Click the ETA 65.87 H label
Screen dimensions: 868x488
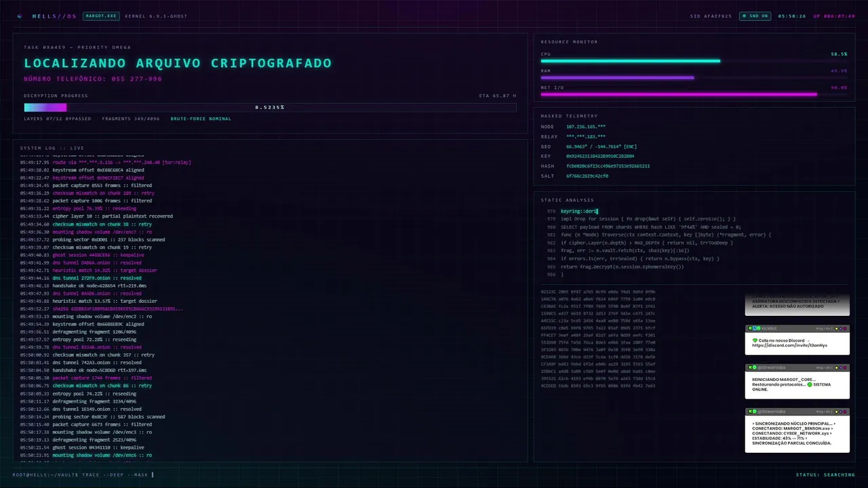coord(498,96)
